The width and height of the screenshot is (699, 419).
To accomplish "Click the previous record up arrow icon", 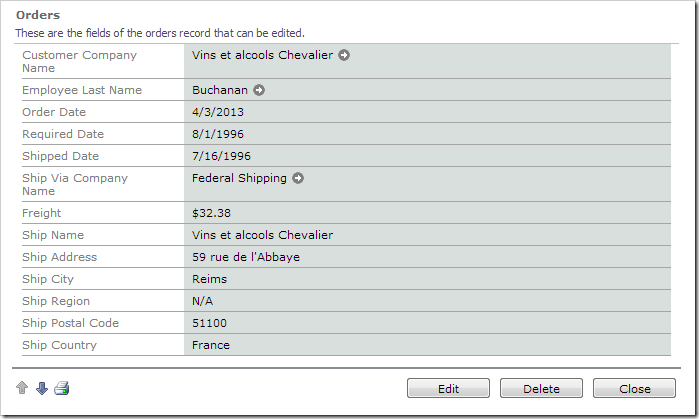I will click(22, 388).
